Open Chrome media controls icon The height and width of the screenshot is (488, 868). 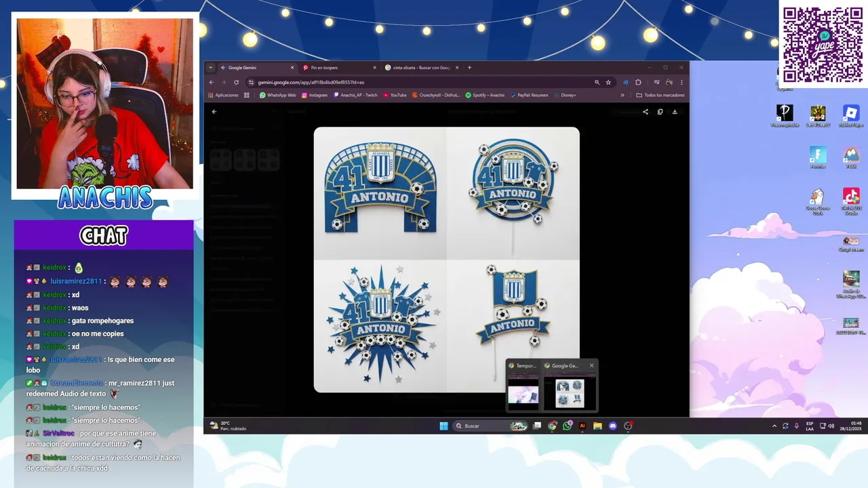click(656, 82)
